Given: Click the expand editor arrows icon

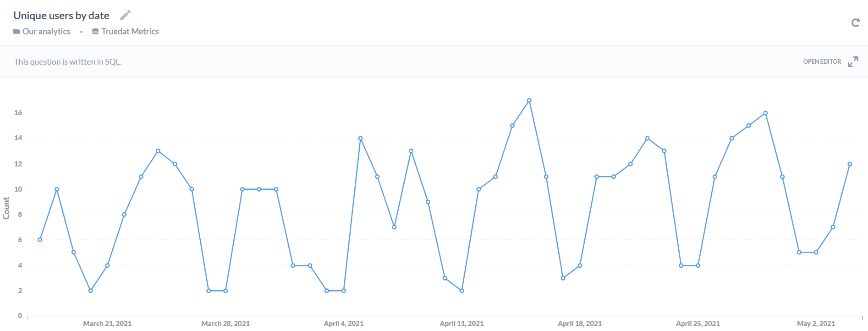Looking at the screenshot, I should coord(853,62).
